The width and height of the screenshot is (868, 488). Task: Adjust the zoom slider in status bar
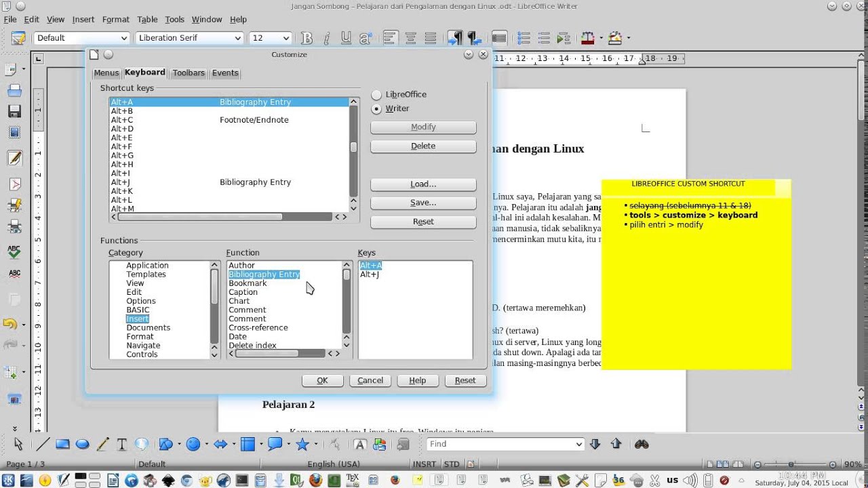click(x=791, y=464)
